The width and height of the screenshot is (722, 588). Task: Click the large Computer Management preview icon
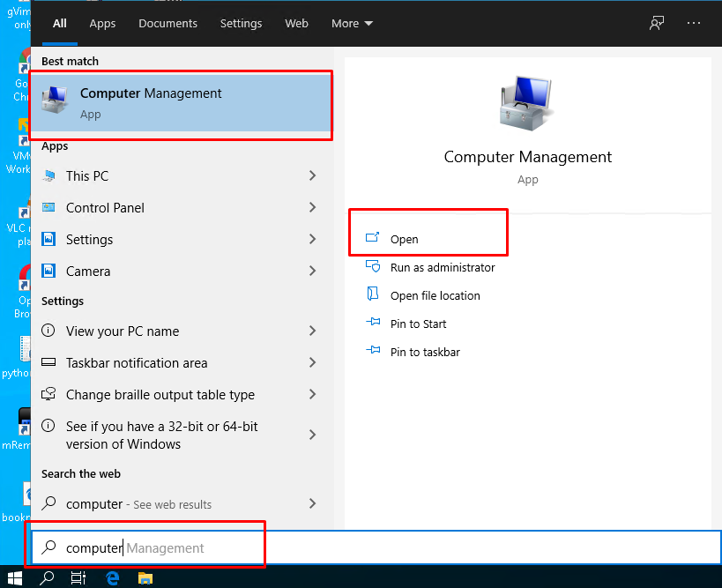[526, 103]
